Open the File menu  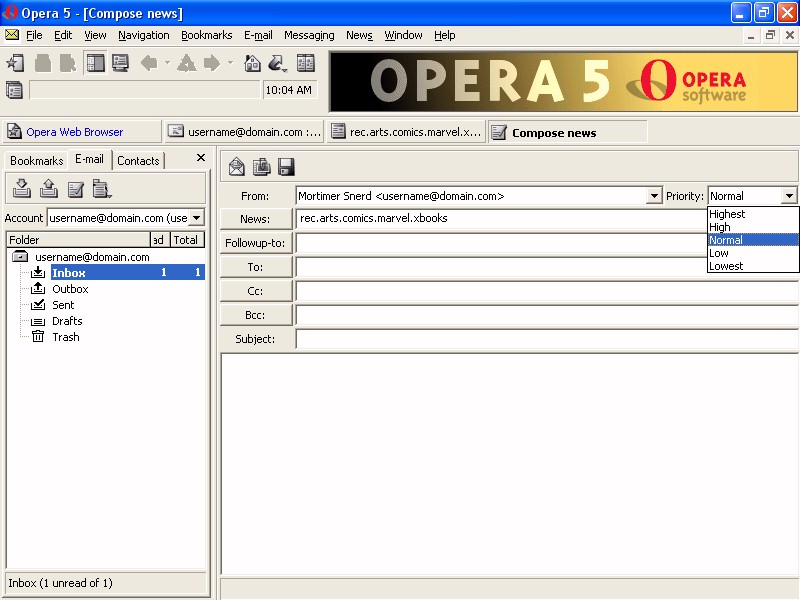pos(34,35)
